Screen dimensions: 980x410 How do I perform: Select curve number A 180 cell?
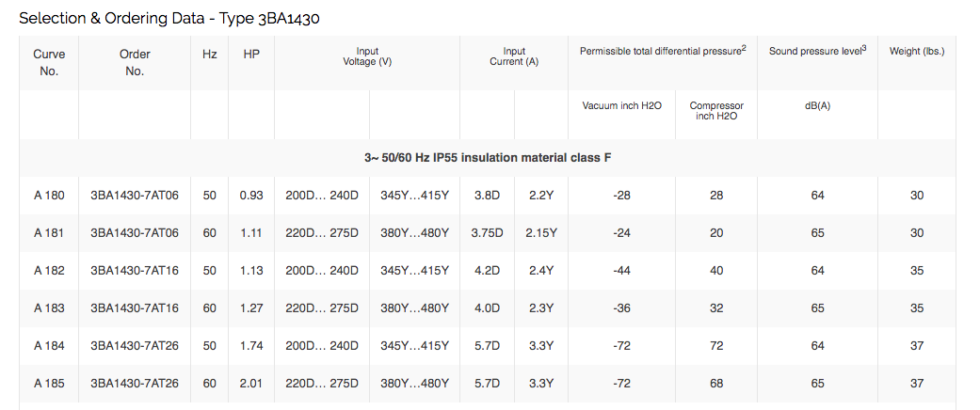click(x=49, y=196)
